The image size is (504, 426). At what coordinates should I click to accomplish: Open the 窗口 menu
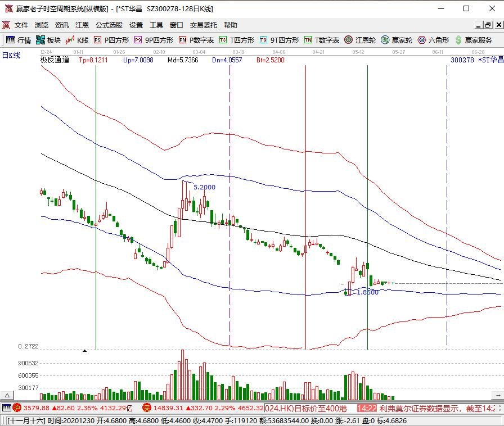point(177,25)
